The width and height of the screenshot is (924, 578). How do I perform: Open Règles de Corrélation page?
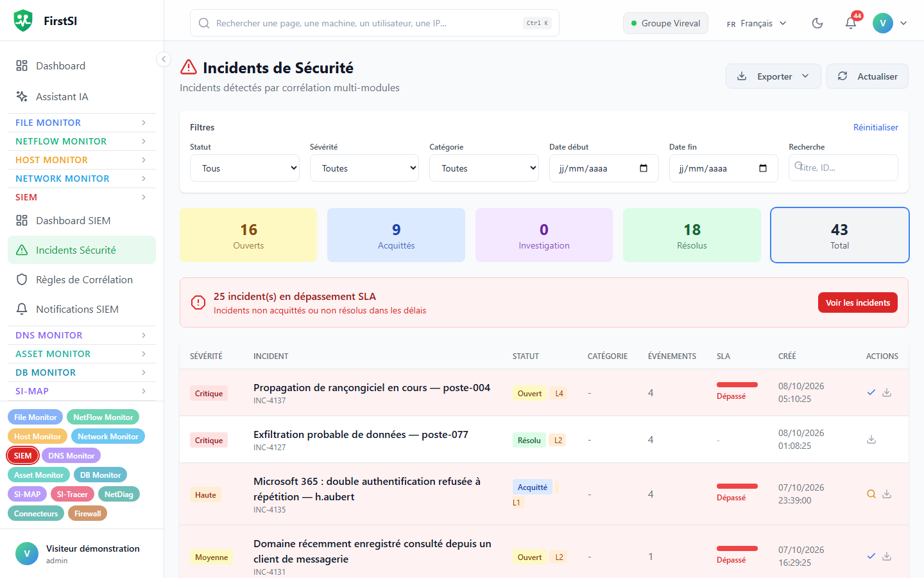pyautogui.click(x=81, y=279)
